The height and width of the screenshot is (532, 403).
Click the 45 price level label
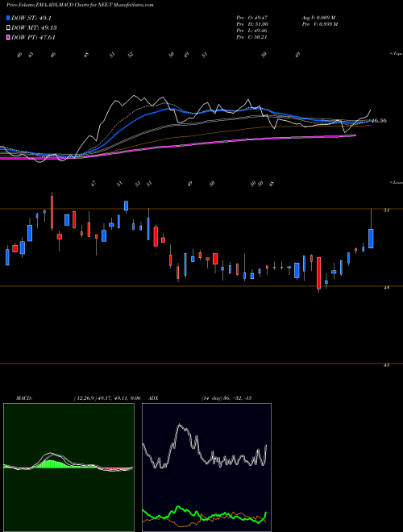(x=386, y=365)
